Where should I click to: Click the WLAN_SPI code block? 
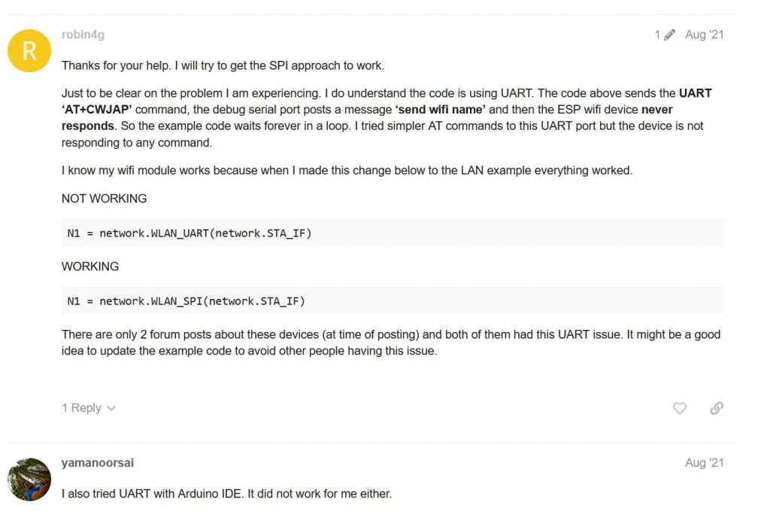[x=393, y=301]
